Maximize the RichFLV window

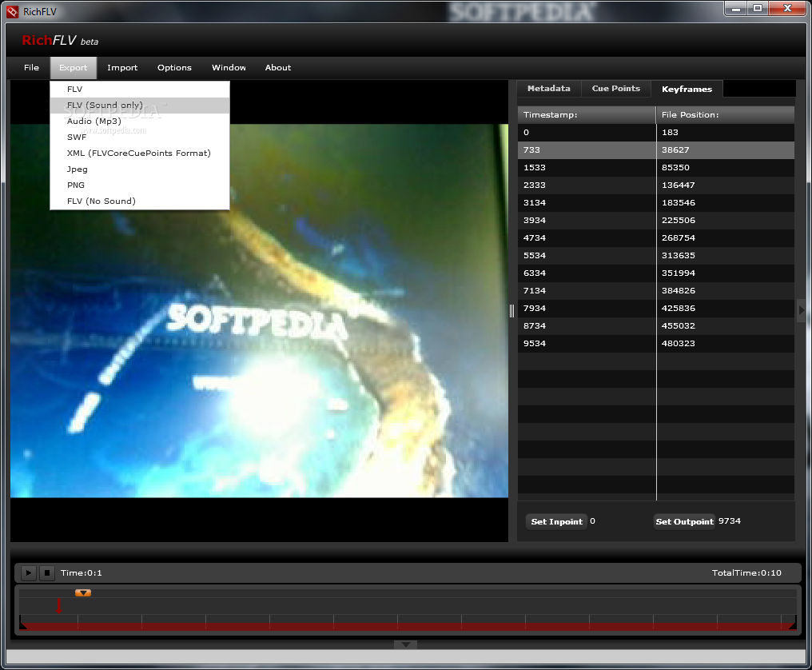pyautogui.click(x=758, y=8)
